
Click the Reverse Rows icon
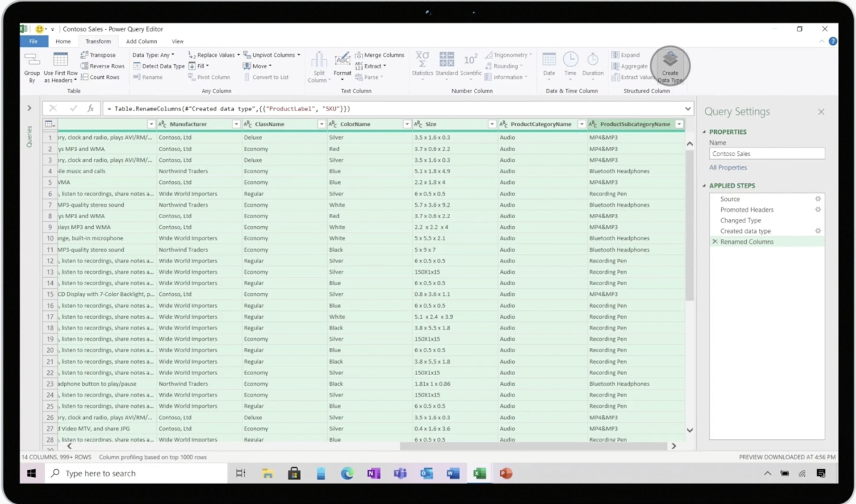pyautogui.click(x=84, y=66)
